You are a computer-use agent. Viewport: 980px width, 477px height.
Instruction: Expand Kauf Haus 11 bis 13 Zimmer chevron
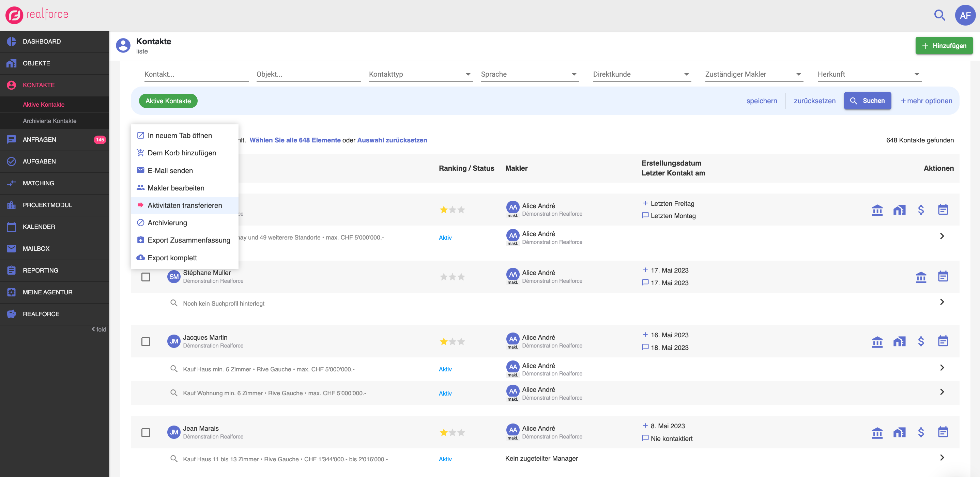click(941, 458)
